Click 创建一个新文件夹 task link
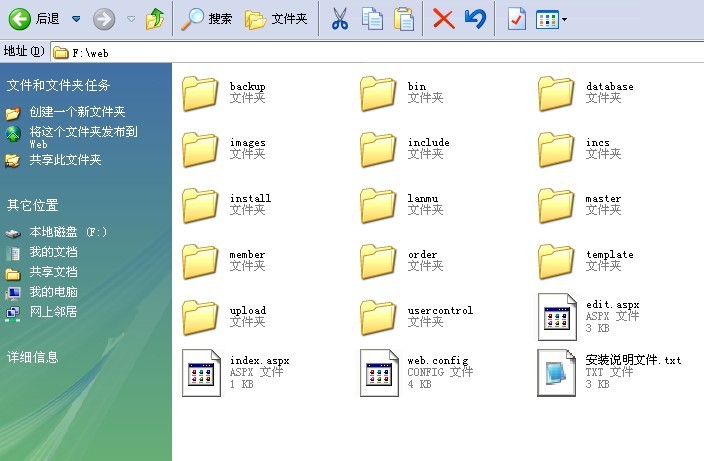 tap(77, 112)
